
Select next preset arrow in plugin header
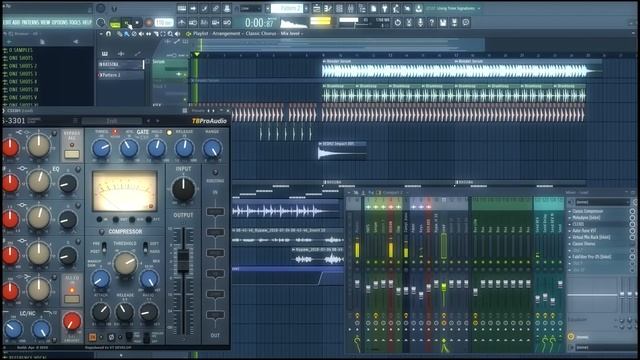(x=157, y=121)
